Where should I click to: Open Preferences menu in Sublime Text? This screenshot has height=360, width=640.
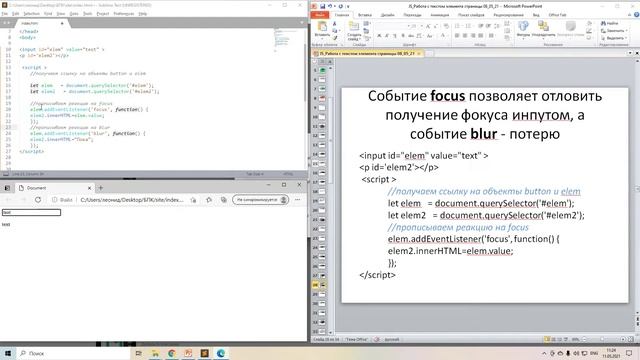[x=124, y=13]
